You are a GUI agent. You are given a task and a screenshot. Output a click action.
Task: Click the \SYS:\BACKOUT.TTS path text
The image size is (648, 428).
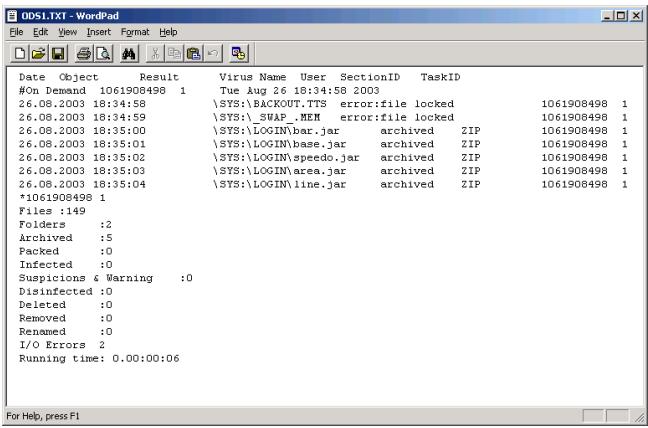click(x=270, y=104)
